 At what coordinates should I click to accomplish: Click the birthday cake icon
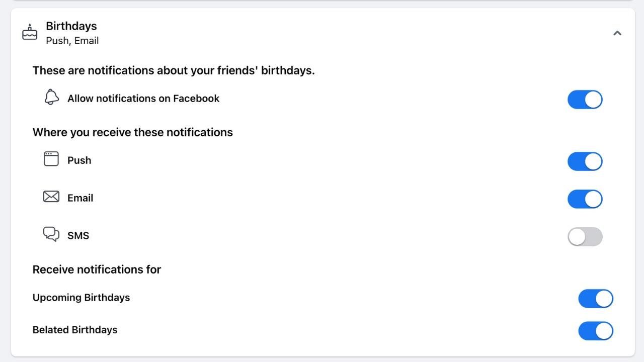30,32
